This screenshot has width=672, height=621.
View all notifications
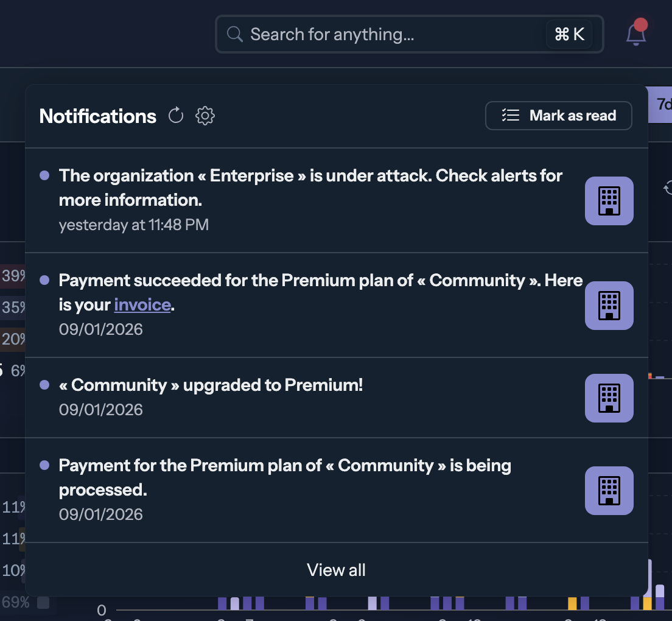(337, 570)
